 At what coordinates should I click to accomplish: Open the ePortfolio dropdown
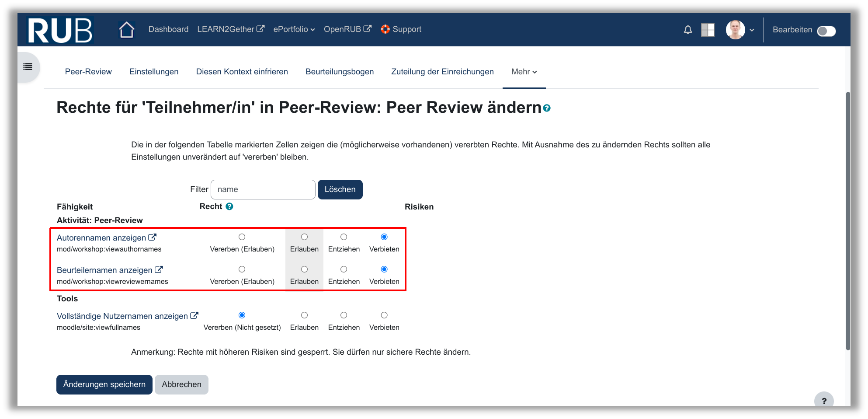tap(294, 29)
